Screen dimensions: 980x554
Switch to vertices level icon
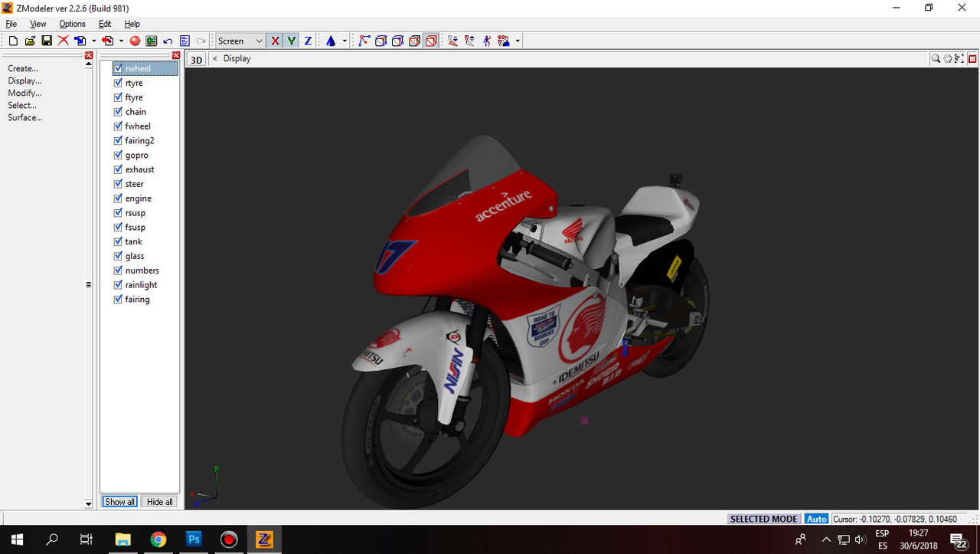[x=364, y=41]
